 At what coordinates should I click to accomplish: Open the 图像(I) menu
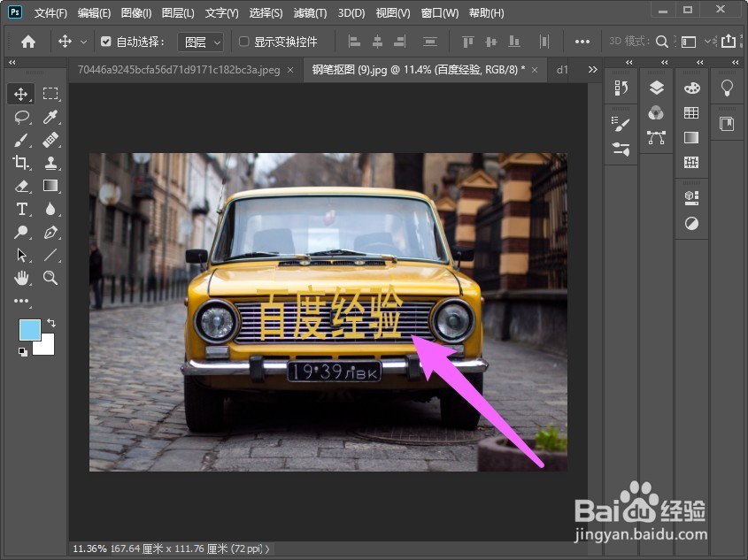136,13
